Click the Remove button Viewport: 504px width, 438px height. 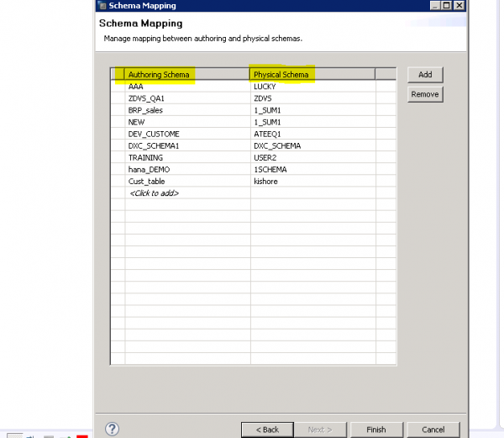point(425,94)
